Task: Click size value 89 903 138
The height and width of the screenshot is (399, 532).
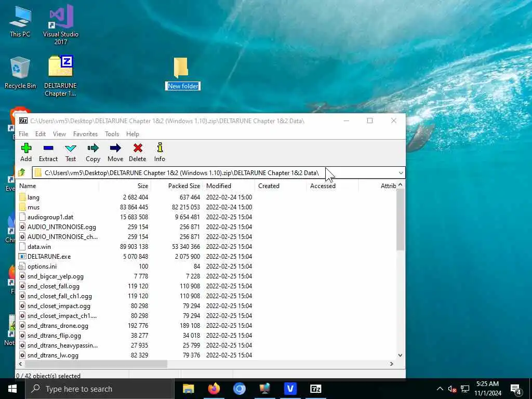Action: click(134, 247)
